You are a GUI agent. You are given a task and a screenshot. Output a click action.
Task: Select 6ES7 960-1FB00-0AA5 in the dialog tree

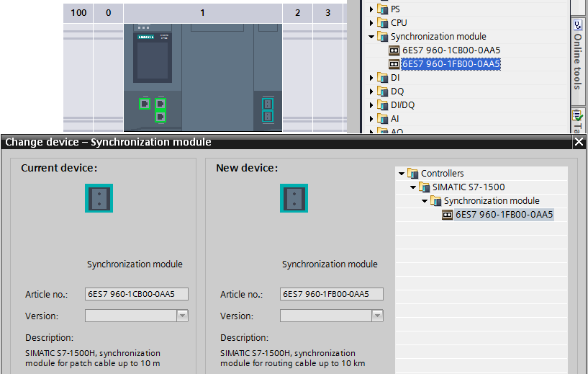[x=504, y=215]
